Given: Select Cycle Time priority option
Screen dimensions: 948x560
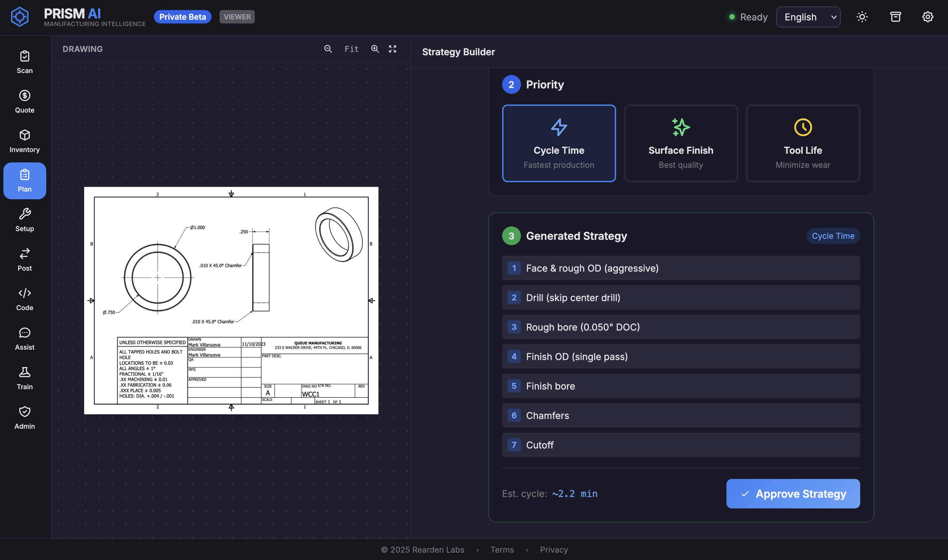Looking at the screenshot, I should pyautogui.click(x=558, y=143).
